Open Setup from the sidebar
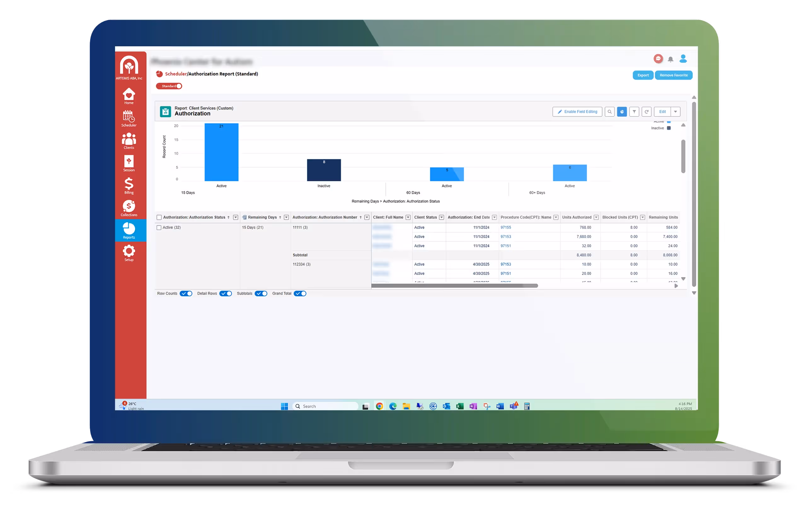The width and height of the screenshot is (812, 506). click(x=129, y=252)
